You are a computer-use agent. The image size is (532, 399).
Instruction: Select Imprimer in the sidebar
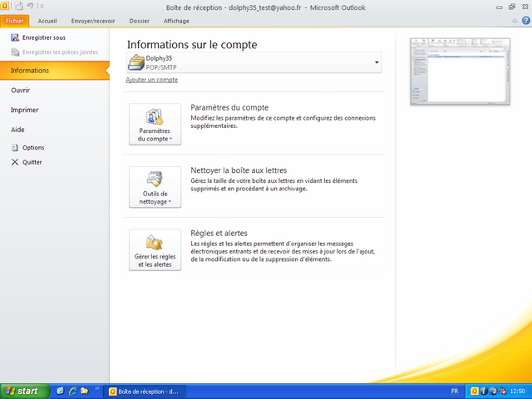[x=24, y=110]
